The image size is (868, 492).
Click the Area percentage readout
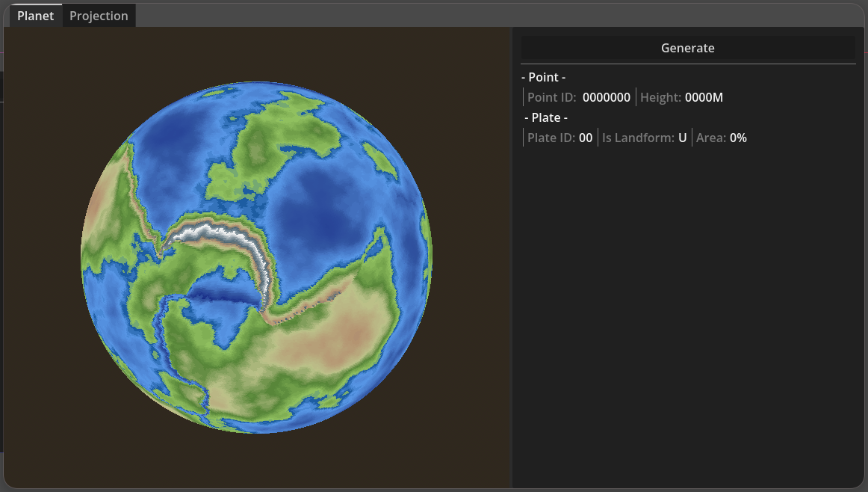737,138
